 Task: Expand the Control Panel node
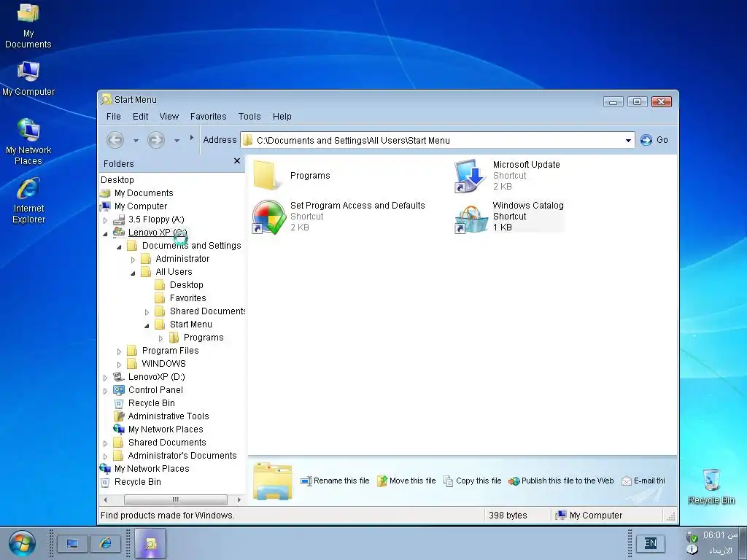pyautogui.click(x=105, y=391)
